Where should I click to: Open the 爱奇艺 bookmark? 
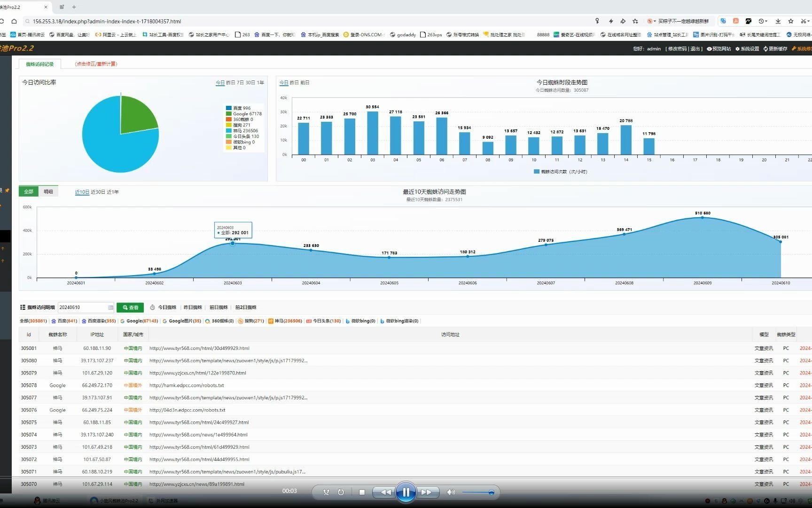574,34
